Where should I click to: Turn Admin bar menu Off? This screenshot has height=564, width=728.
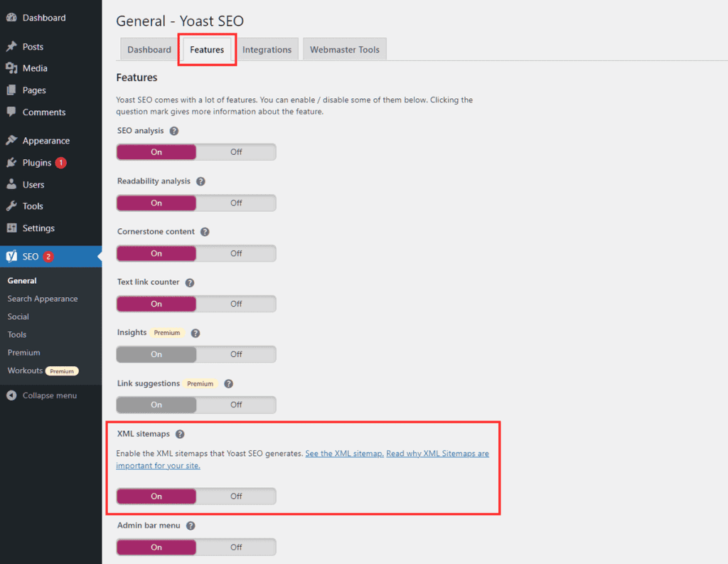click(x=236, y=547)
